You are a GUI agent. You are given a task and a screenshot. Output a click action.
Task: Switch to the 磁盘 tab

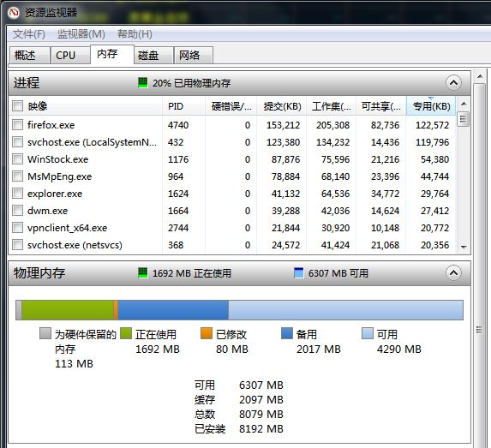point(153,56)
